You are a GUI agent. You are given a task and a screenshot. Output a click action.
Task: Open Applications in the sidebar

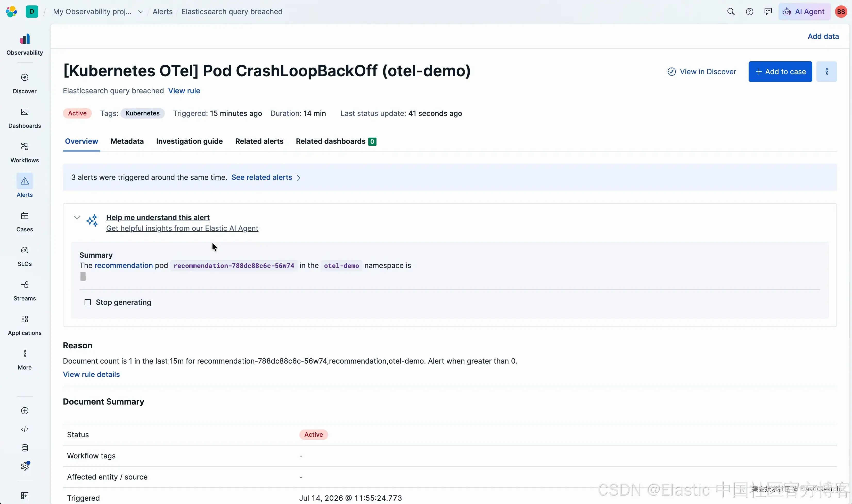click(x=25, y=325)
